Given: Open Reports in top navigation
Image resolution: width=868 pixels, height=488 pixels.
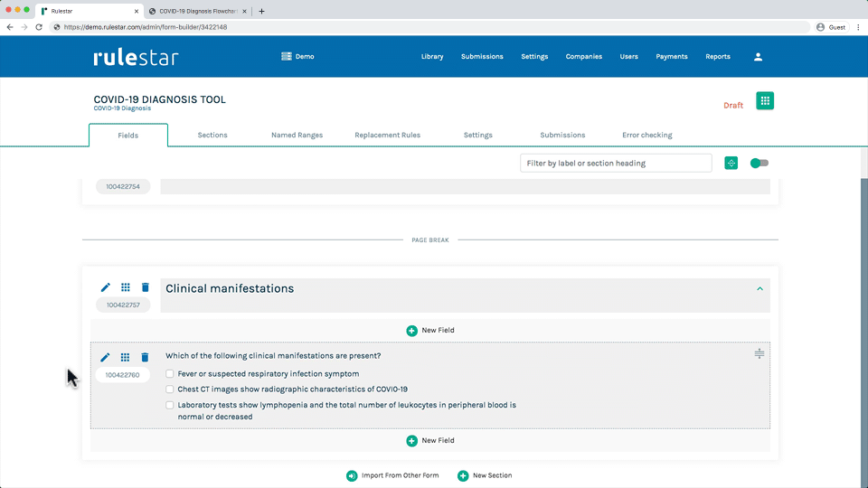Looking at the screenshot, I should click(717, 56).
